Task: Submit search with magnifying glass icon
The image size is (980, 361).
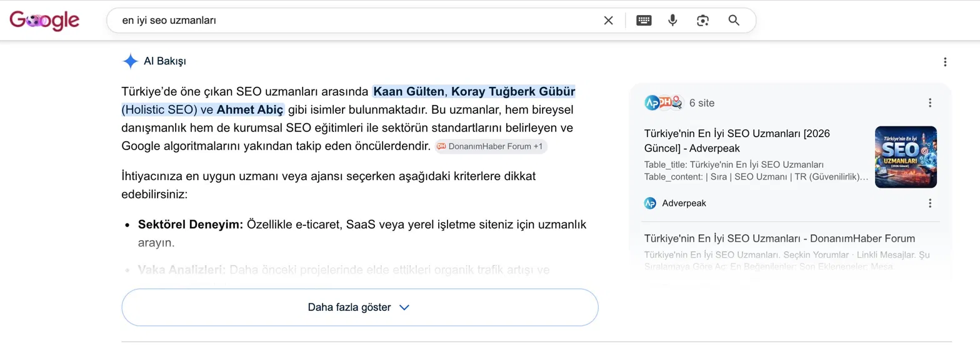Action: [734, 21]
